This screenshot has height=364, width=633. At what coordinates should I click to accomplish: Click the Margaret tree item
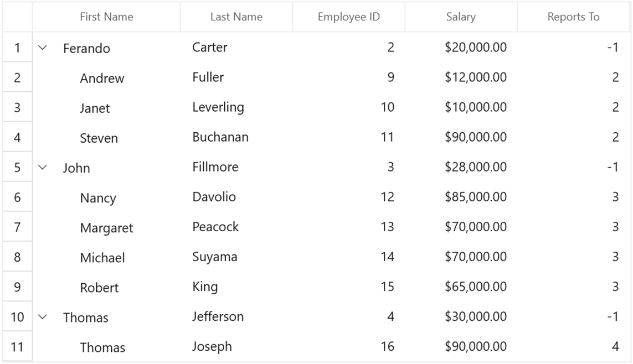pyautogui.click(x=106, y=228)
